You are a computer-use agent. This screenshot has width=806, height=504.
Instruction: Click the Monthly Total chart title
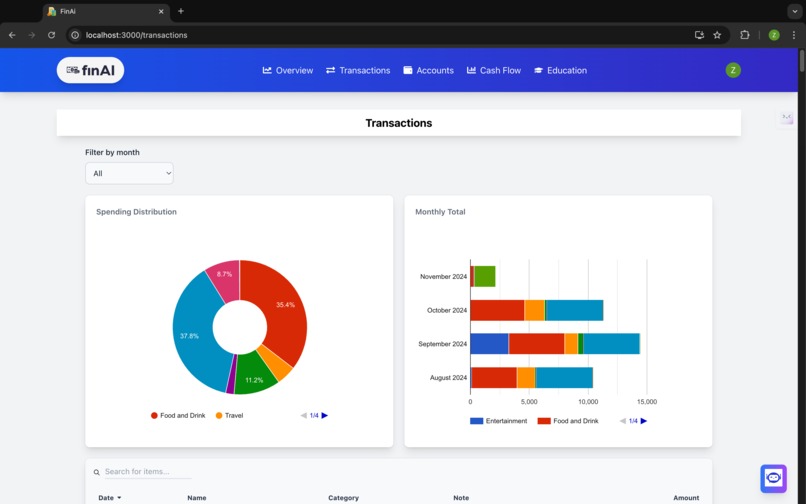[440, 212]
